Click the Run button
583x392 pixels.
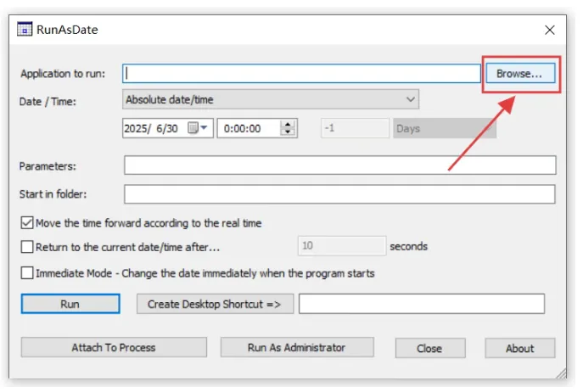(70, 304)
